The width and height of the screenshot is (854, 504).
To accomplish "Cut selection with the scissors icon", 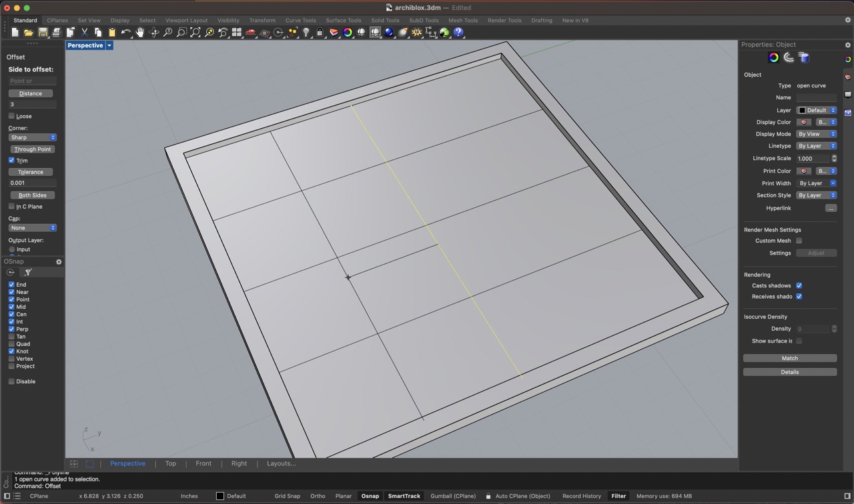I will [85, 32].
